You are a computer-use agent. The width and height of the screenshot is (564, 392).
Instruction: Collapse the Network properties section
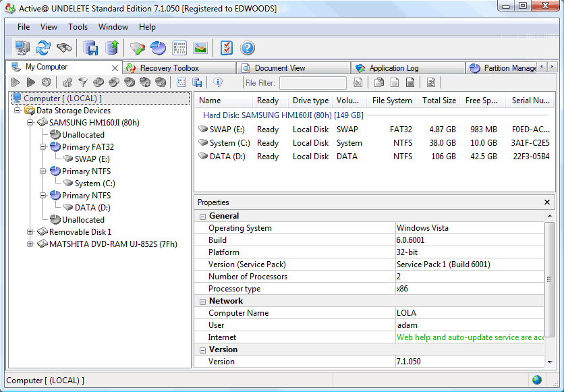click(202, 302)
